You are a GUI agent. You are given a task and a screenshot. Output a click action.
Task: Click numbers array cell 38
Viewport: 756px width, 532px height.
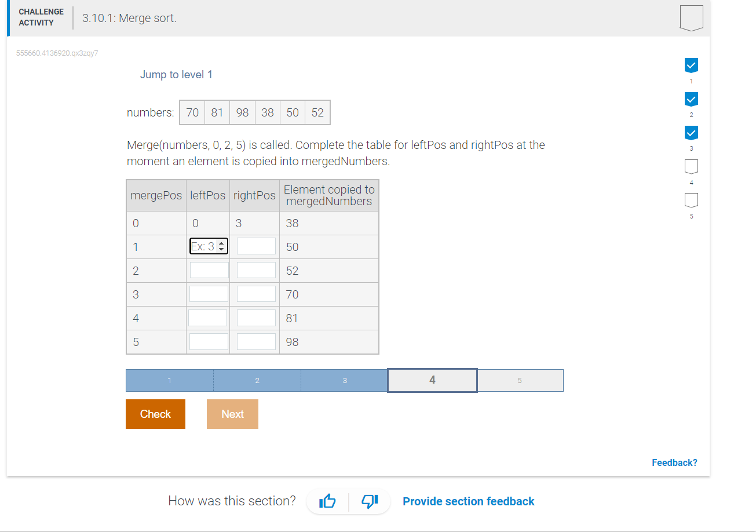tap(267, 112)
